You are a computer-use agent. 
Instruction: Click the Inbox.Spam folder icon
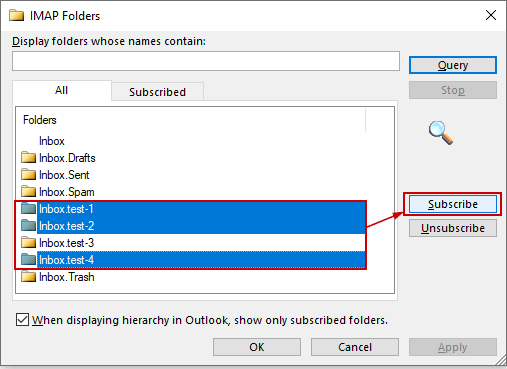[x=28, y=191]
